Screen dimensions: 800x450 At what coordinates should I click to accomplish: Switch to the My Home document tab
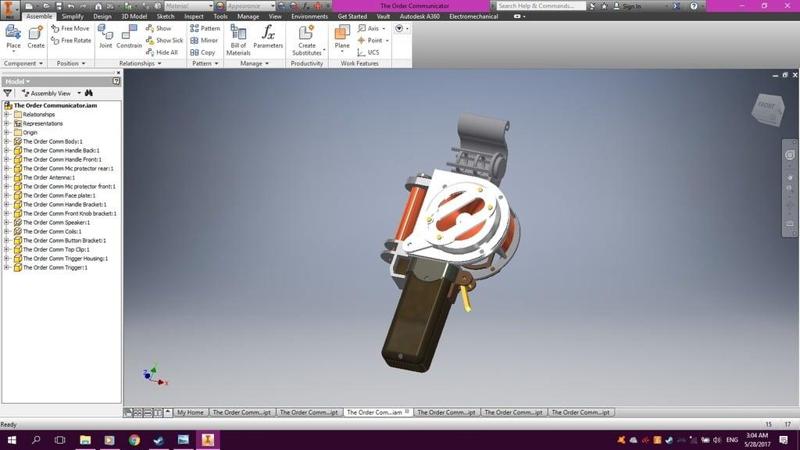click(x=190, y=412)
